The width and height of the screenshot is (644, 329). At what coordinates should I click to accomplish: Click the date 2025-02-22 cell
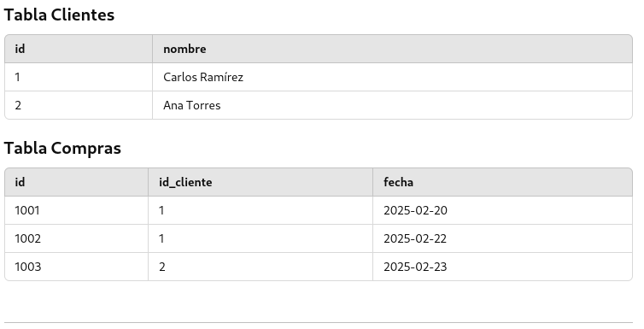[x=503, y=238]
